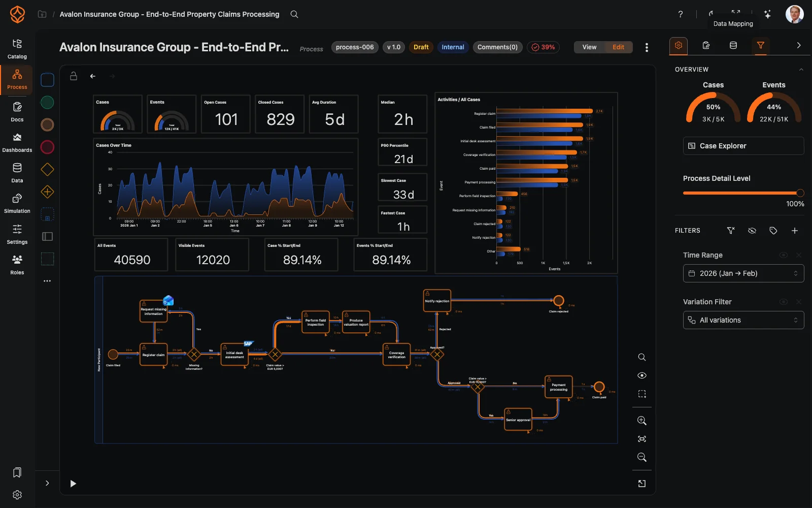Toggle Time Range filter visibility
This screenshot has width=812, height=508.
784,255
